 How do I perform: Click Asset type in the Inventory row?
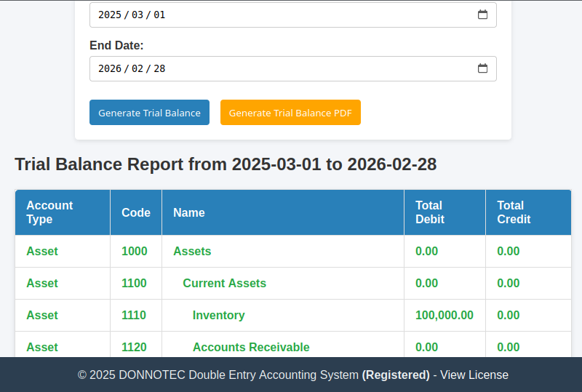(x=42, y=315)
